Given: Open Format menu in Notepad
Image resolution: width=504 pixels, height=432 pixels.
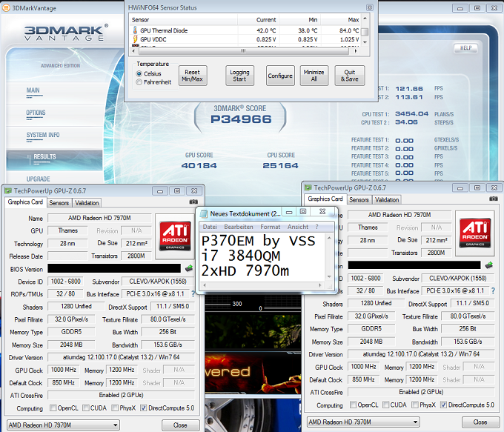Looking at the screenshot, I should (271, 227).
